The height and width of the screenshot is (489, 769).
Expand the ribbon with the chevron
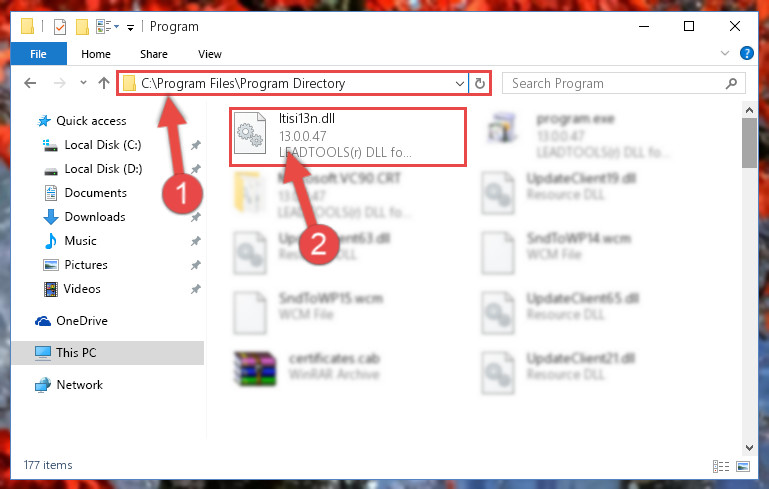(724, 53)
